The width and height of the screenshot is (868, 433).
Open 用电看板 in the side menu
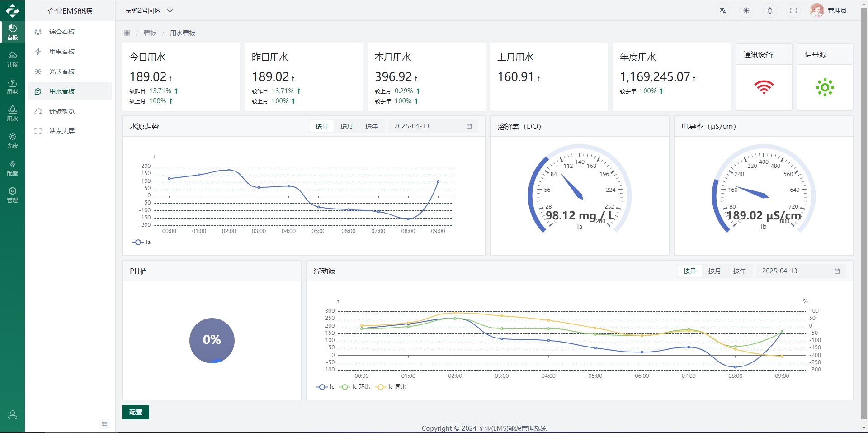click(x=62, y=52)
